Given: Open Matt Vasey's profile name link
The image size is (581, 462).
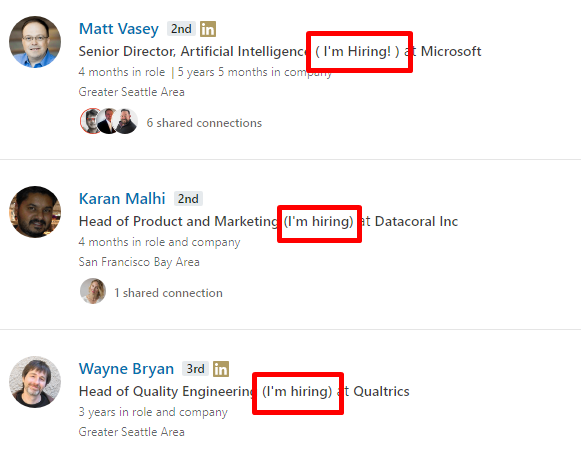Looking at the screenshot, I should (119, 29).
